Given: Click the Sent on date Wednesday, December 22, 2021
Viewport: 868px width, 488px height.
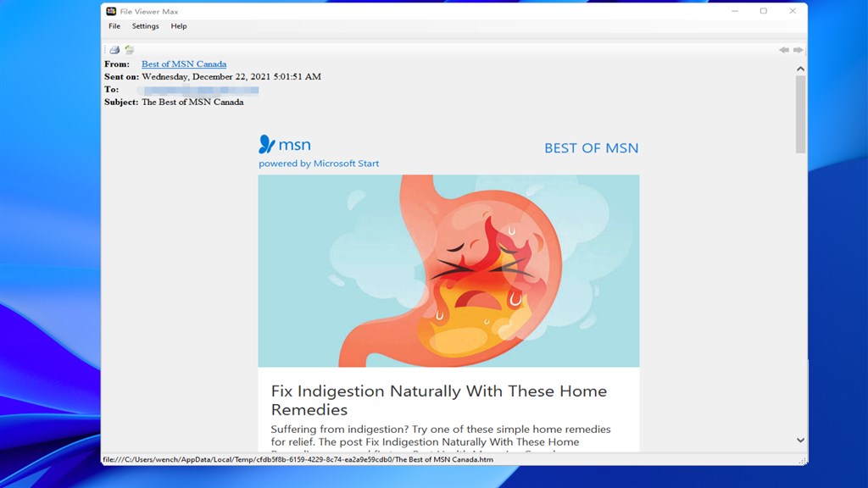Looking at the screenshot, I should click(x=231, y=77).
